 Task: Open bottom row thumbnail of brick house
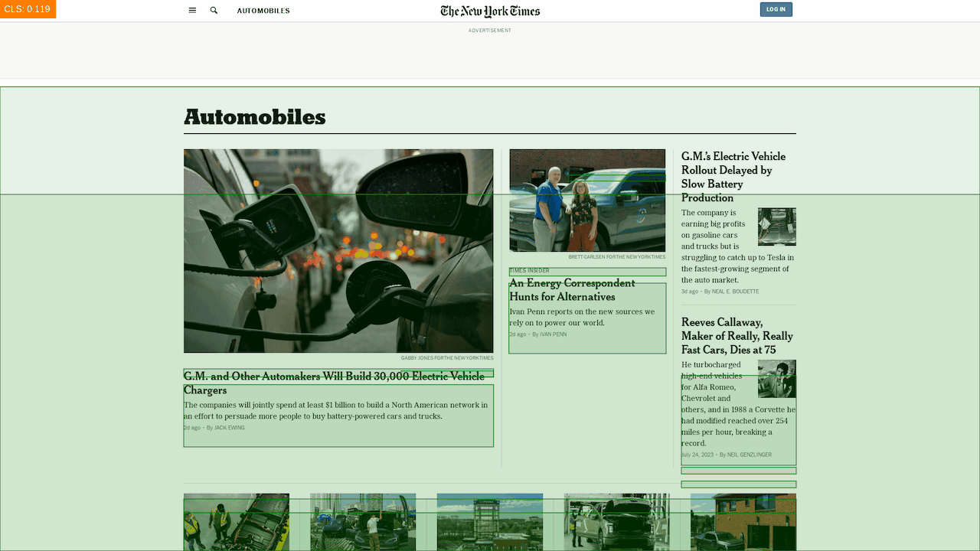pos(743,522)
